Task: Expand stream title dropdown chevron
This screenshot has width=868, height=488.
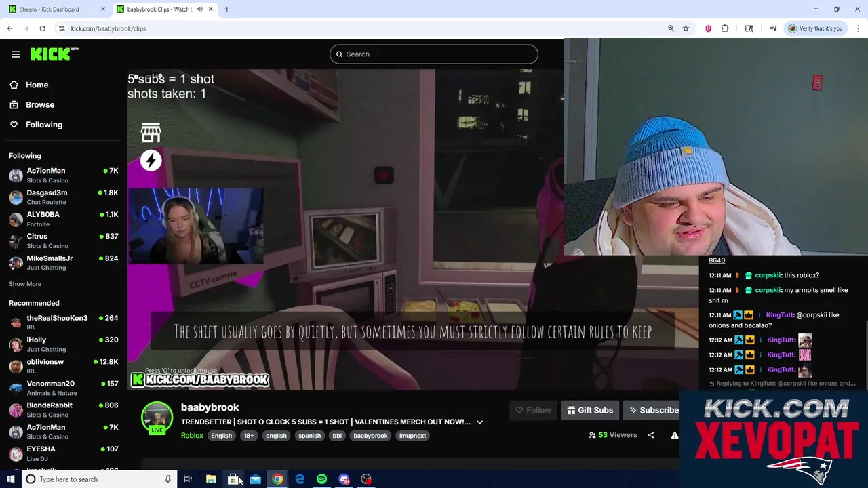Action: pos(479,422)
